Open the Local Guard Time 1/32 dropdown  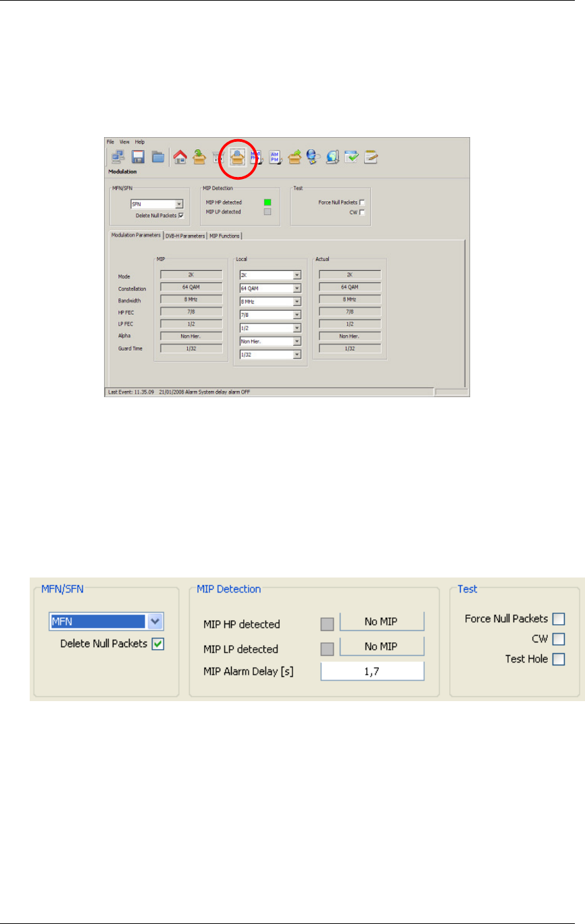tap(270, 354)
